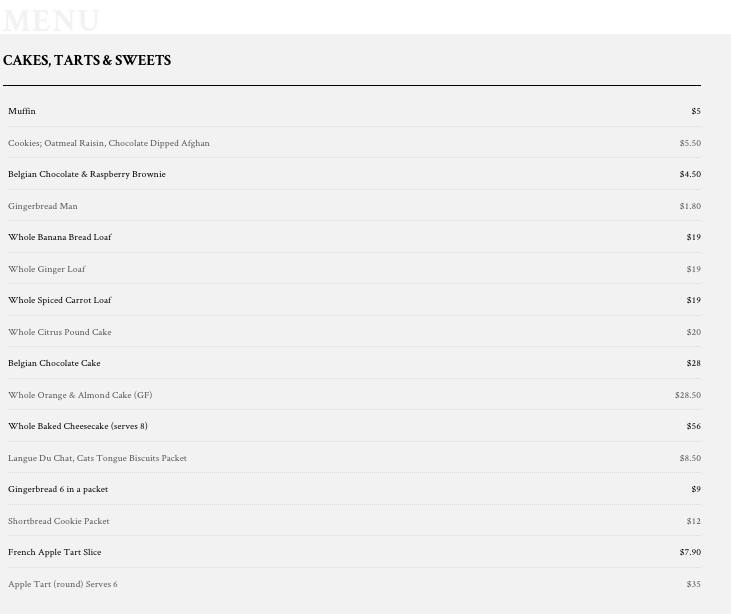The image size is (731, 614).
Task: Choose the Shortbread Cookie Packet item
Action: [59, 521]
